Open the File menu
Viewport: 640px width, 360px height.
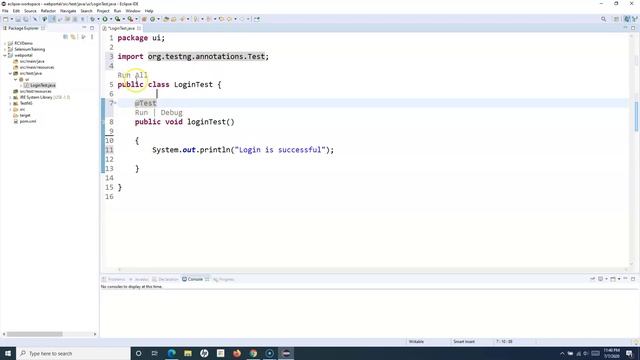pyautogui.click(x=5, y=11)
